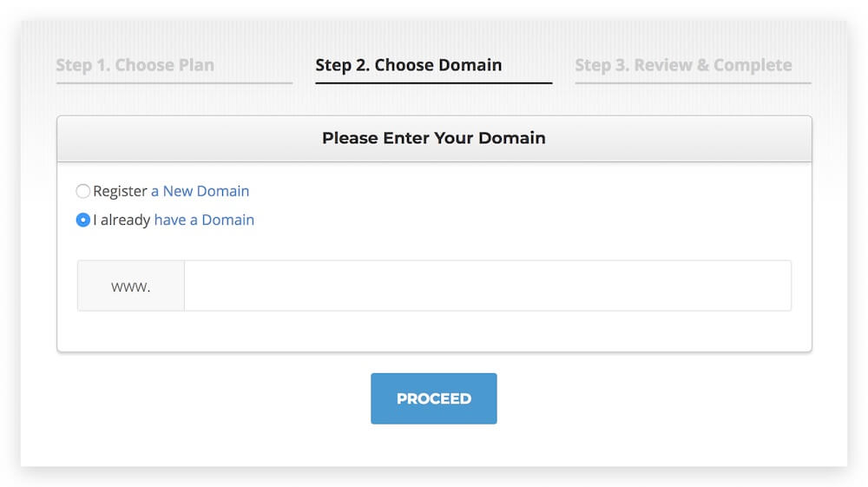This screenshot has width=868, height=487.
Task: Click the "I already" label text
Action: point(122,220)
